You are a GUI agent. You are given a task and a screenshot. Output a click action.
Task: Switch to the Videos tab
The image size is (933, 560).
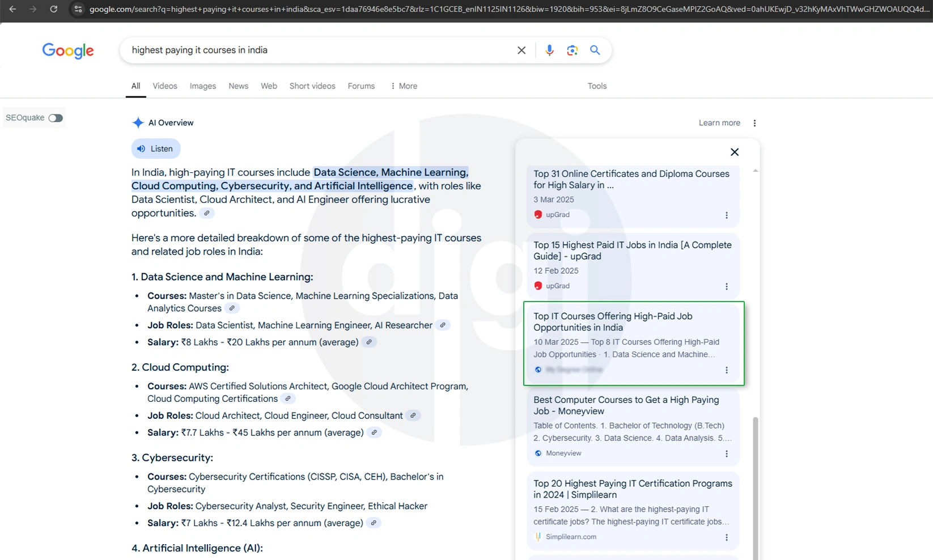tap(165, 86)
